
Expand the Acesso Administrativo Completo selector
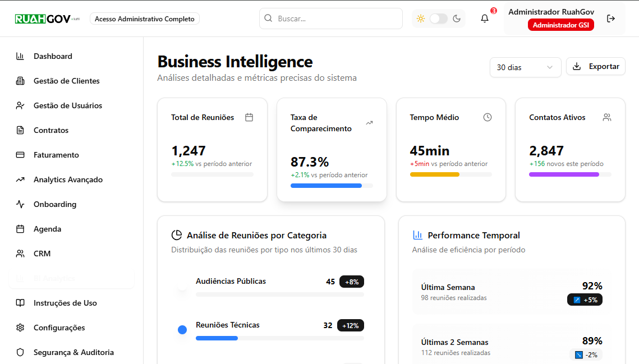[x=144, y=18]
